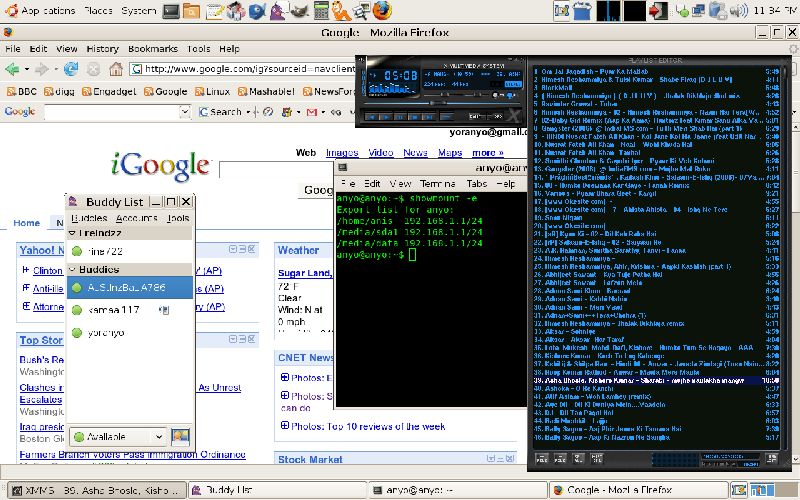The height and width of the screenshot is (500, 800).
Task: Select playlist track 3 BlackMail
Action: pyautogui.click(x=657, y=88)
